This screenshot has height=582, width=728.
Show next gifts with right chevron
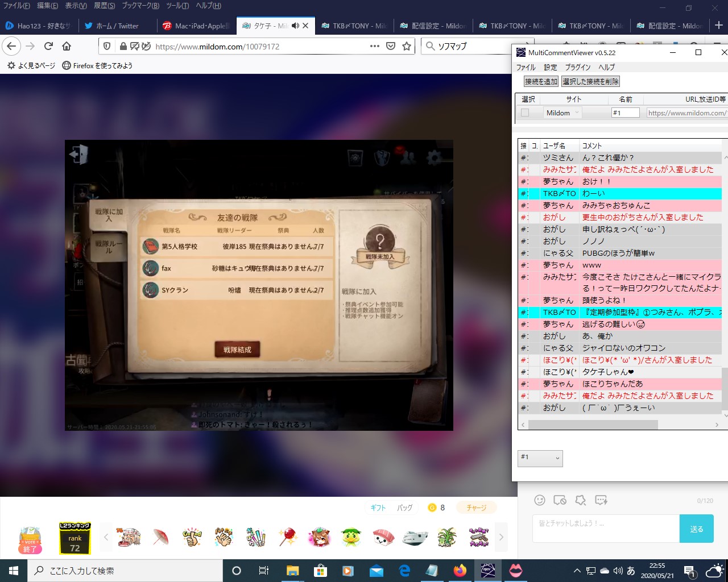click(501, 537)
